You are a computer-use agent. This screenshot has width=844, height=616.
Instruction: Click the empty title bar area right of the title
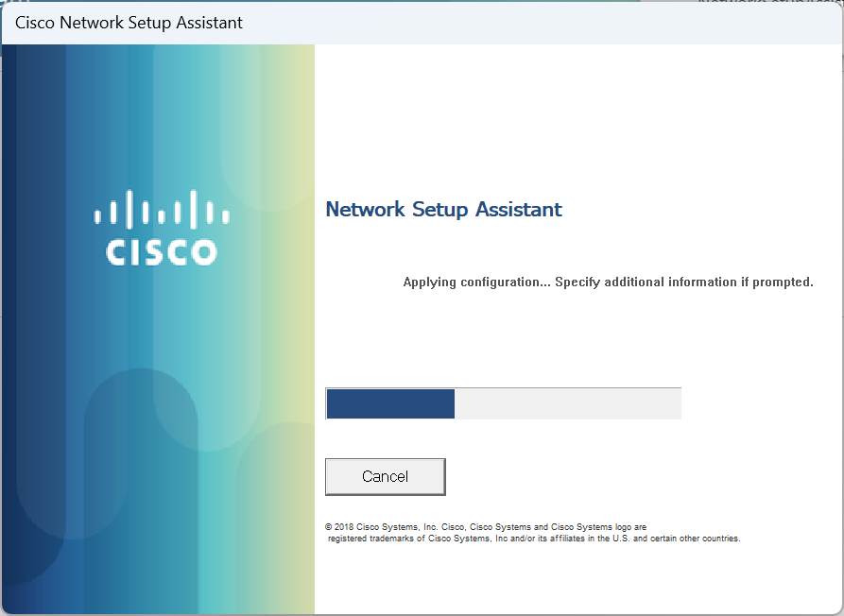tap(539, 23)
